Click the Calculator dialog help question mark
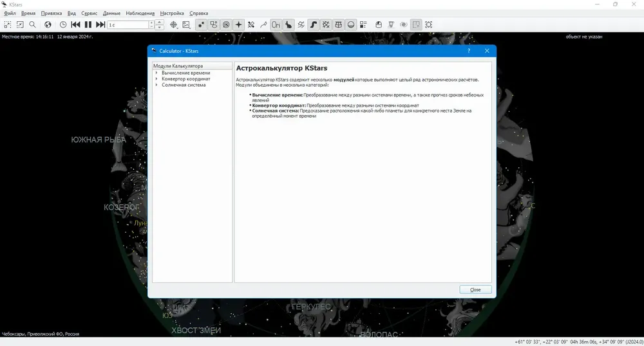Image resolution: width=644 pixels, height=346 pixels. 469,51
